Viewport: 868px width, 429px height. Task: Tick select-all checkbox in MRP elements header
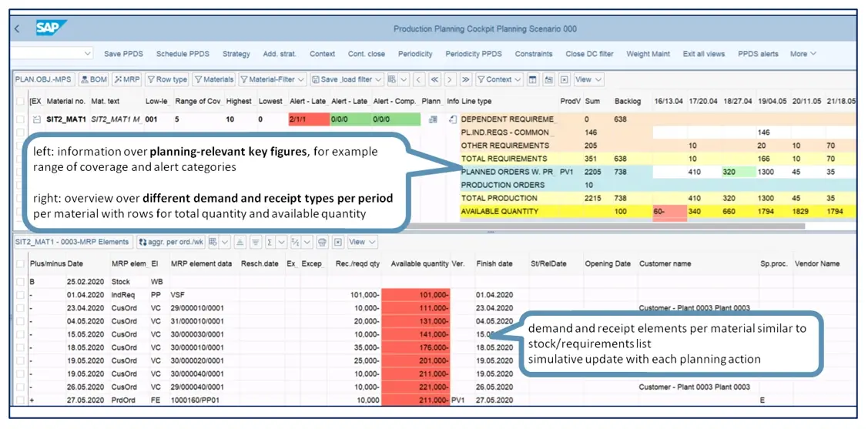point(21,264)
